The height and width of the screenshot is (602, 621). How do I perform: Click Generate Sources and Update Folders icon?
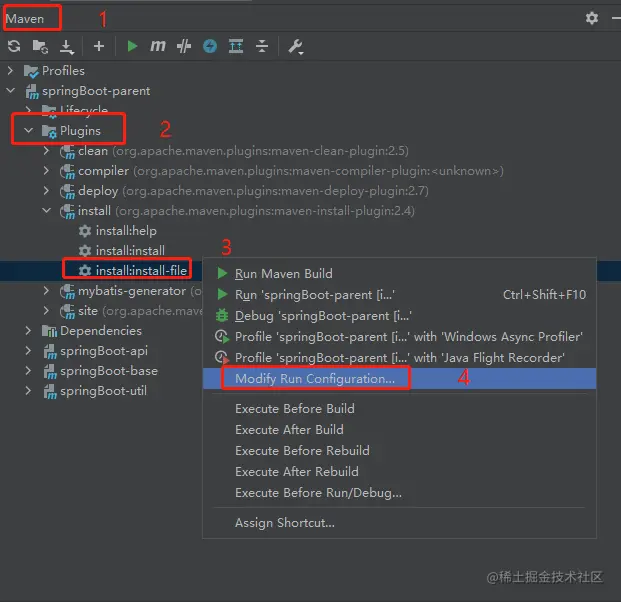click(40, 46)
